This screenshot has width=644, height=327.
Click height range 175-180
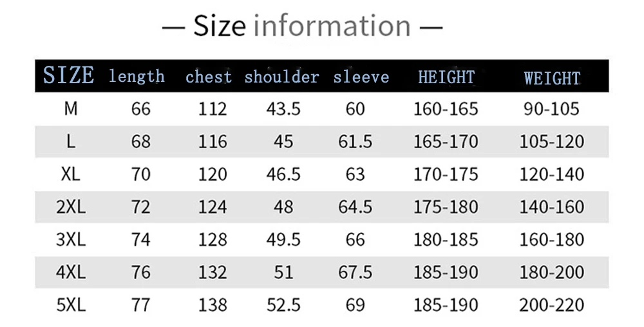pos(446,206)
